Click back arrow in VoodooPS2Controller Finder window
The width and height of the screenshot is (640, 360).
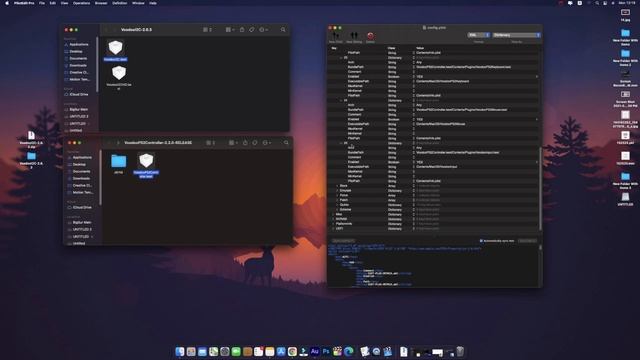point(109,143)
